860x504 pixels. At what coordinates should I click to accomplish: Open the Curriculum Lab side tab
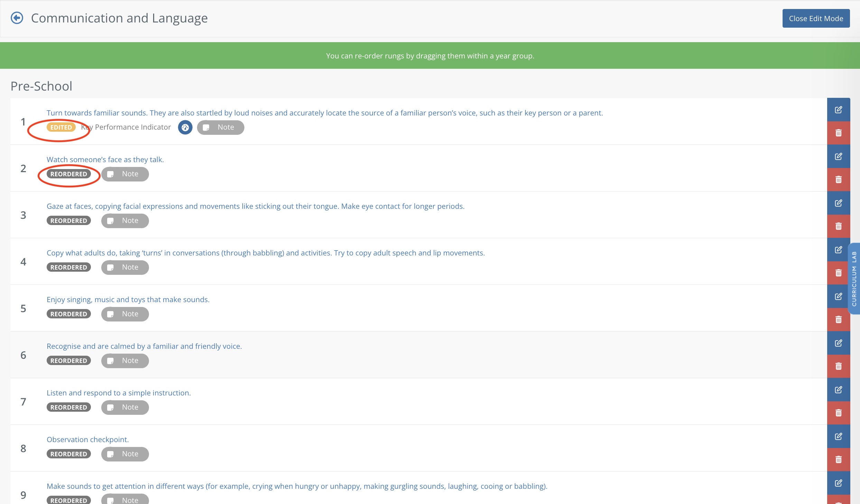[x=854, y=279]
